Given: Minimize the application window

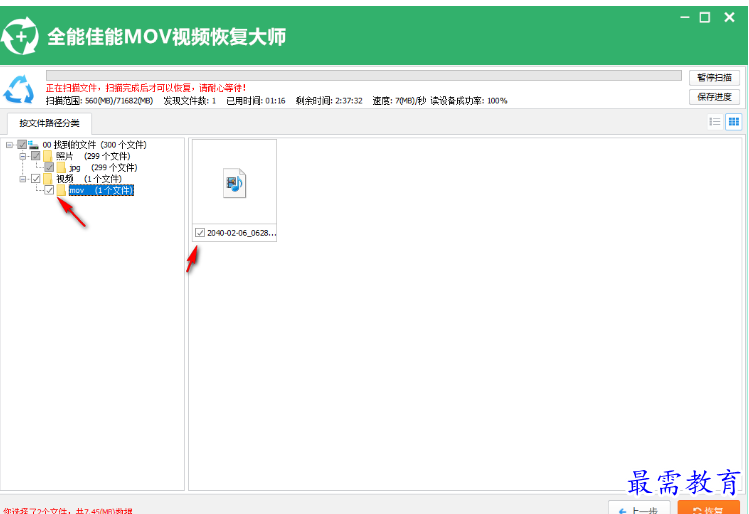Looking at the screenshot, I should click(685, 17).
